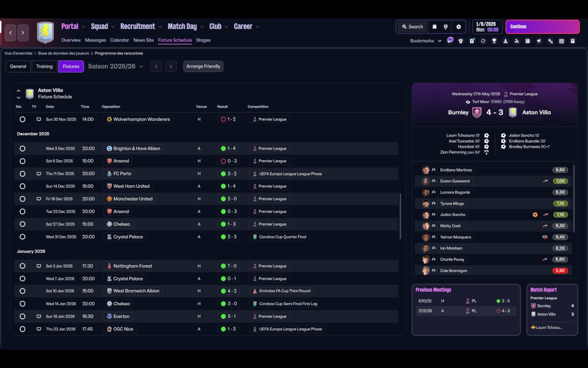Open settings gear icon
This screenshot has height=368, width=588.
click(x=458, y=27)
